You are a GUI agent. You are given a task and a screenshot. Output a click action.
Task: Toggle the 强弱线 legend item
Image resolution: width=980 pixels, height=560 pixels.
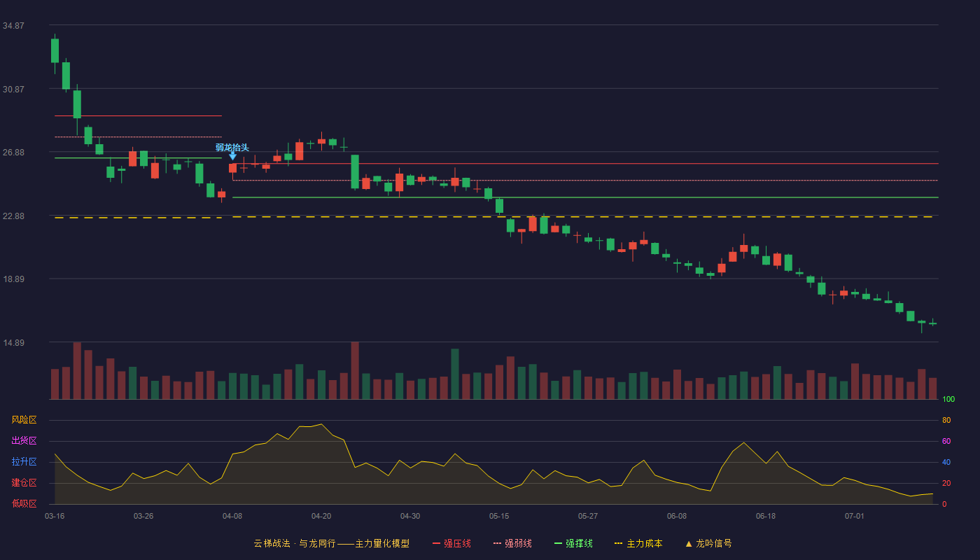512,543
